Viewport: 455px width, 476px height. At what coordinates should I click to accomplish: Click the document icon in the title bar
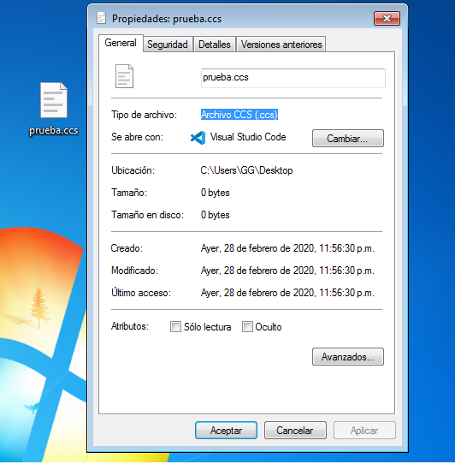click(x=101, y=18)
